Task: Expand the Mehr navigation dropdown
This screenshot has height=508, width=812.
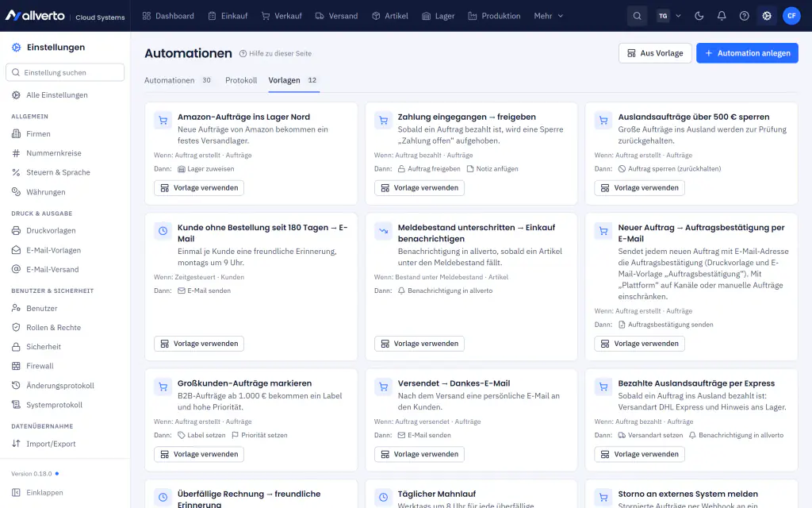Action: [x=549, y=16]
